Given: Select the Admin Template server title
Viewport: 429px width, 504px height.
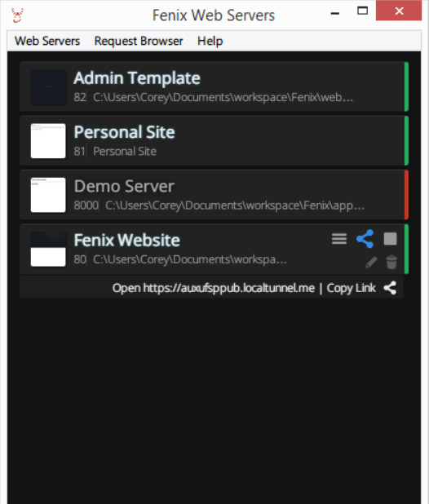Looking at the screenshot, I should coord(137,78).
